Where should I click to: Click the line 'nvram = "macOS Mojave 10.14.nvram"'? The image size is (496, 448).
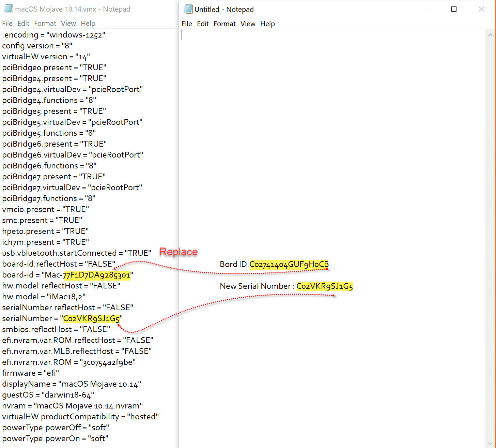click(72, 406)
